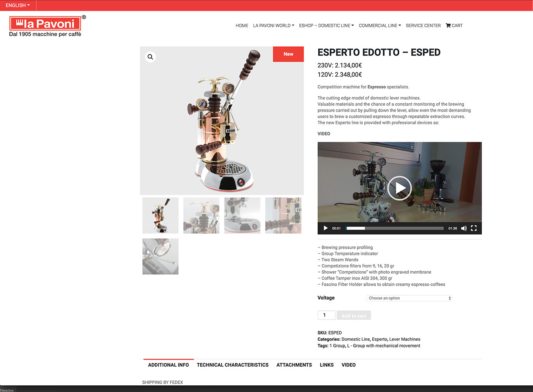Viewport: 533px width, 392px height.
Task: Open the Domestic Line category link
Action: [355, 339]
